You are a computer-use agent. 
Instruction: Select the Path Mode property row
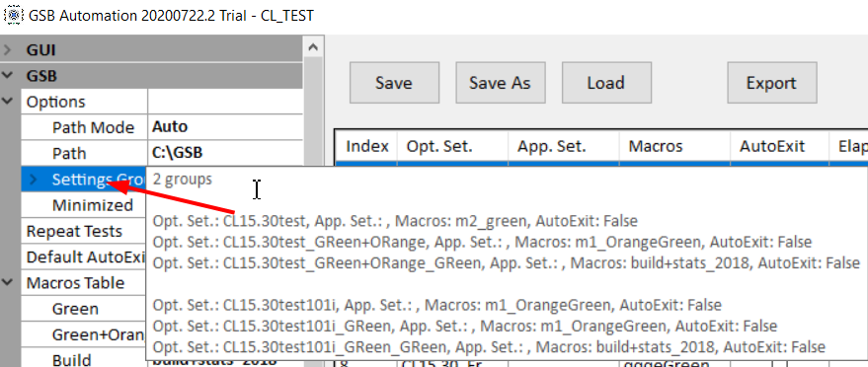tap(162, 127)
